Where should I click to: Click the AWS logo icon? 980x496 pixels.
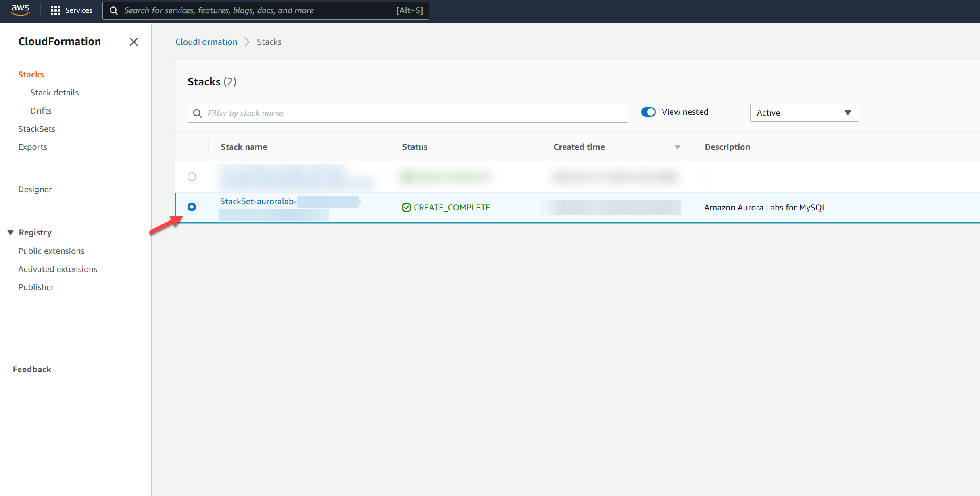(x=20, y=10)
